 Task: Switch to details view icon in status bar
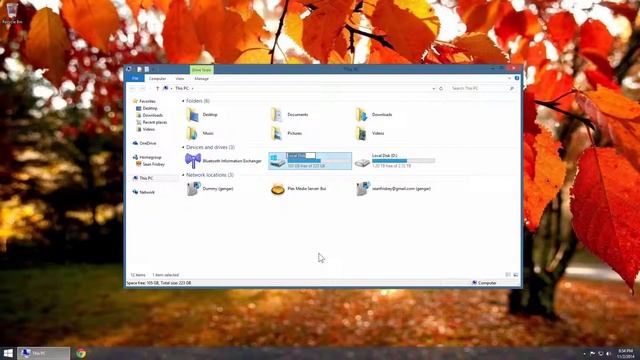tap(508, 275)
